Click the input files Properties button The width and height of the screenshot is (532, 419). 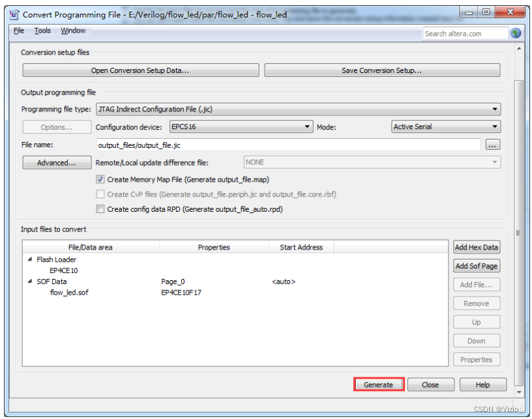(477, 359)
